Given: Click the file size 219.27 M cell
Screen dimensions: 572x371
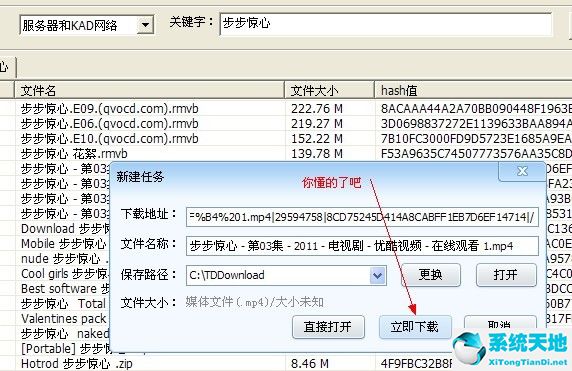Looking at the screenshot, I should click(x=317, y=124).
